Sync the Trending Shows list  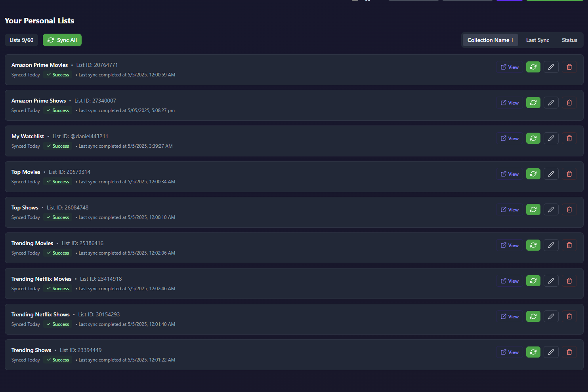(x=533, y=352)
